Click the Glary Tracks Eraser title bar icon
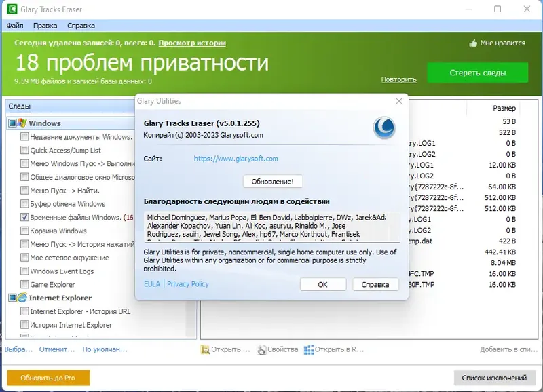Screen dimensions: 543x392 (12, 9)
